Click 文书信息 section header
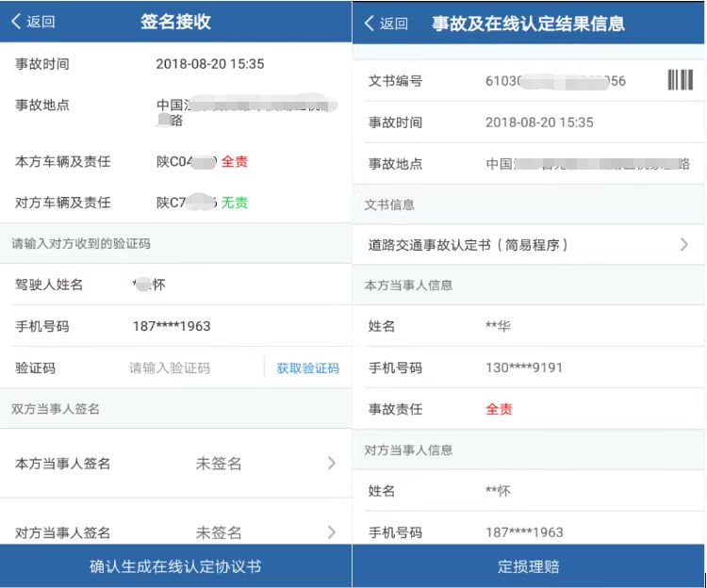 (389, 205)
